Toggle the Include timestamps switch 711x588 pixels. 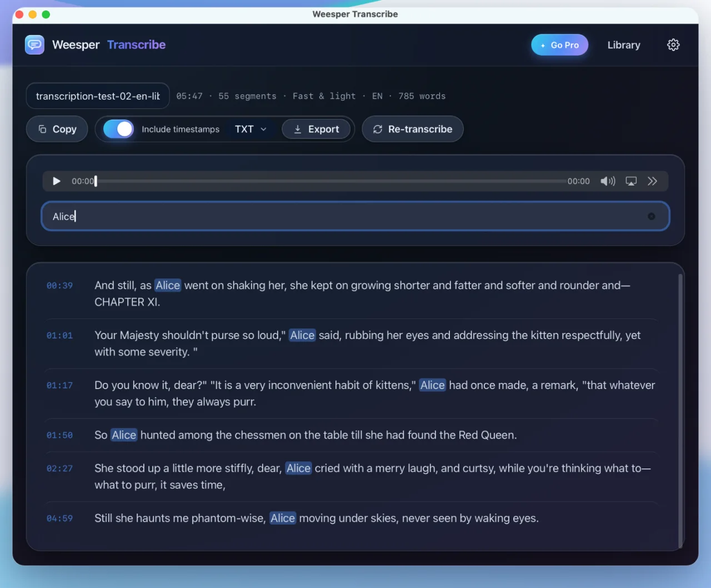tap(118, 129)
